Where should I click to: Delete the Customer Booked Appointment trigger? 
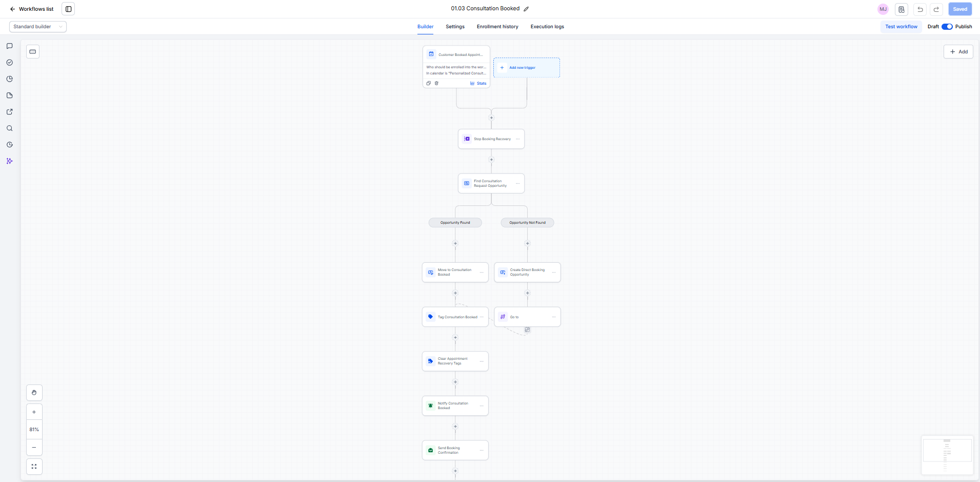[436, 83]
